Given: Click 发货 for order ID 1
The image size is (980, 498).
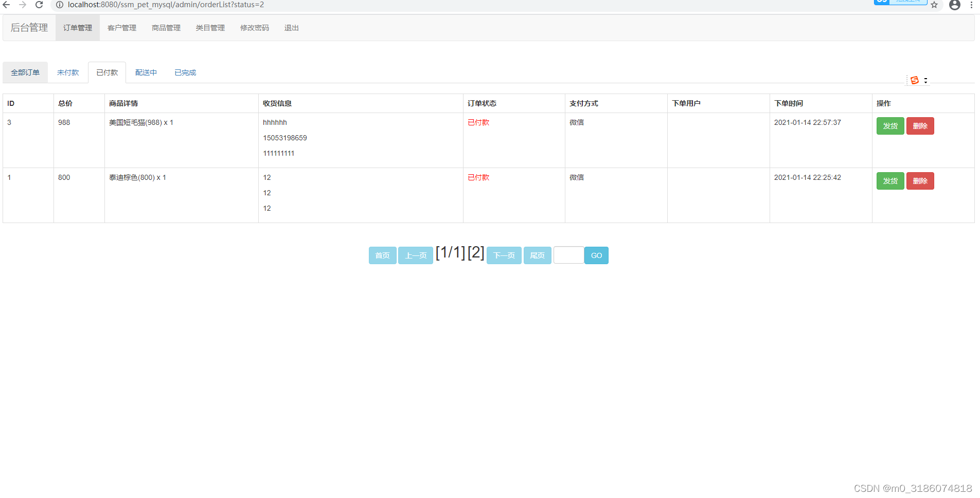Looking at the screenshot, I should coord(890,181).
